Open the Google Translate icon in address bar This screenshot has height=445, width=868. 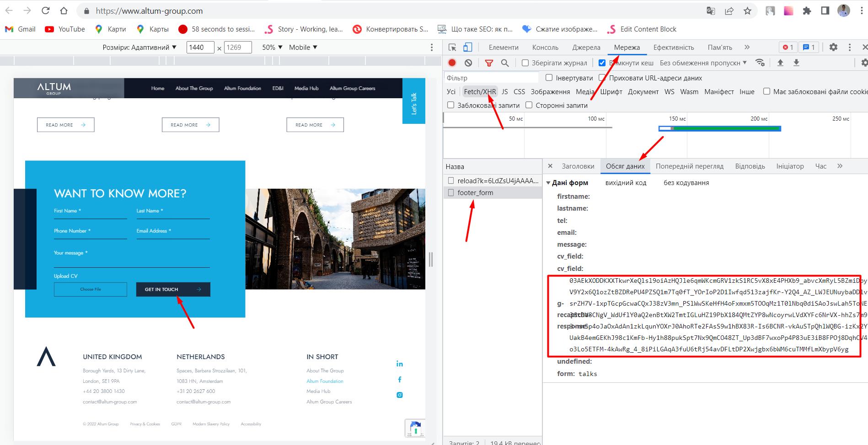[711, 11]
